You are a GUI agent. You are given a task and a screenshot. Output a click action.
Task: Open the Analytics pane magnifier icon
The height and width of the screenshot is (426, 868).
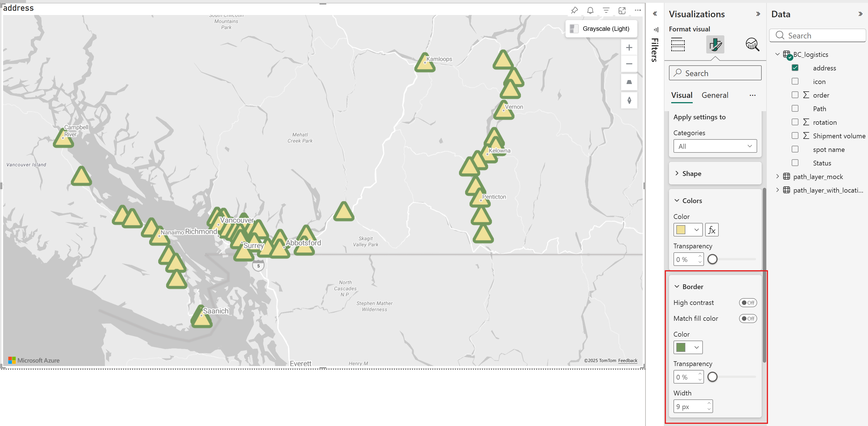pyautogui.click(x=752, y=44)
